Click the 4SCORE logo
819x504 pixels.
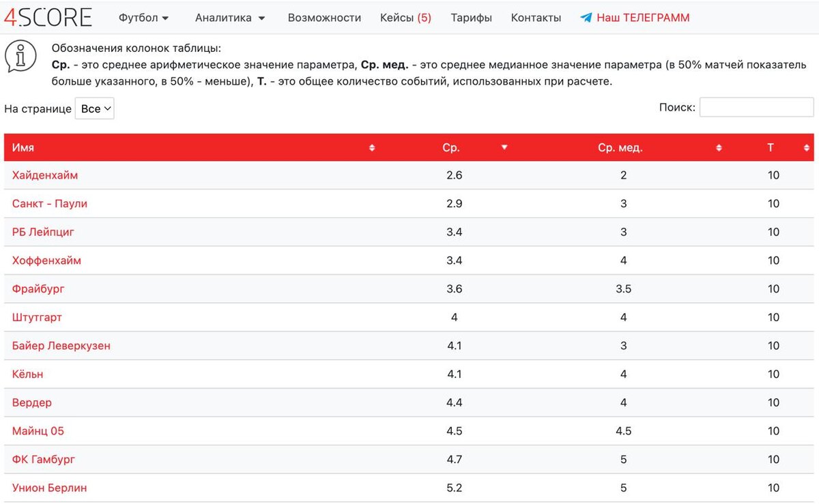[x=48, y=16]
